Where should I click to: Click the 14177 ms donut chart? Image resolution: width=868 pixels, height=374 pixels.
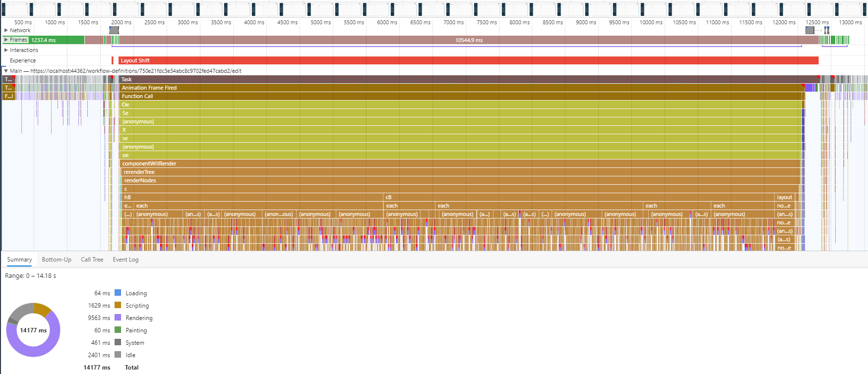(x=33, y=330)
